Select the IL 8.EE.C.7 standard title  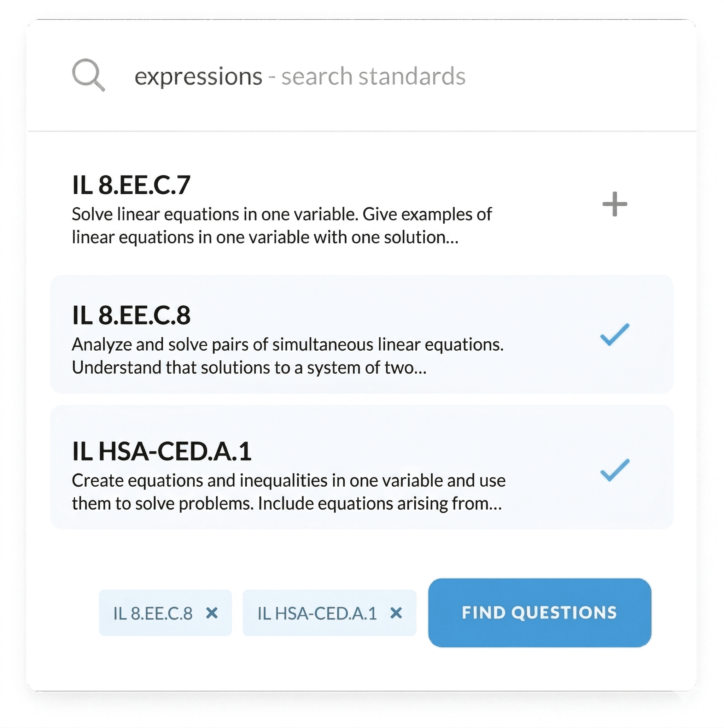pos(131,185)
